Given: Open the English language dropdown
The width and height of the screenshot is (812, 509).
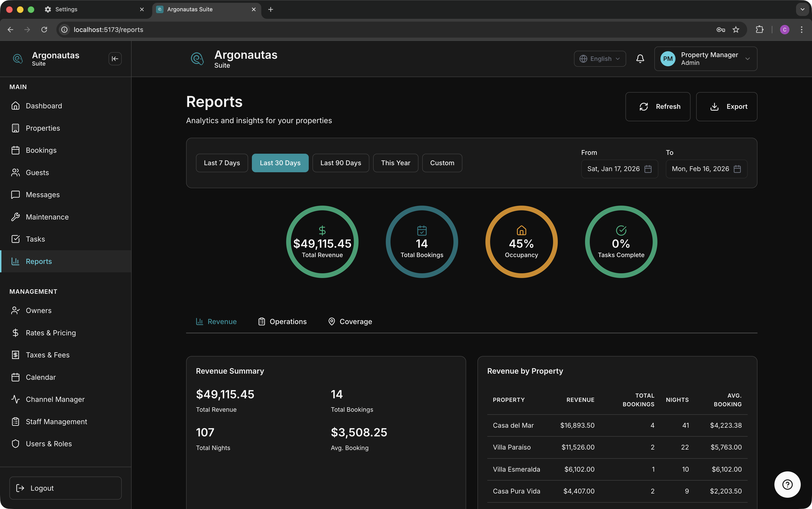Looking at the screenshot, I should pyautogui.click(x=600, y=59).
